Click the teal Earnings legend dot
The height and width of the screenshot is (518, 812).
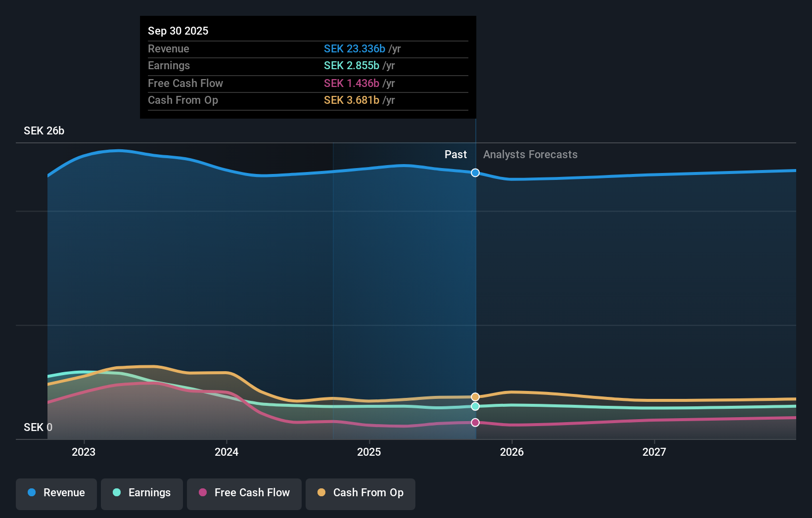(116, 493)
